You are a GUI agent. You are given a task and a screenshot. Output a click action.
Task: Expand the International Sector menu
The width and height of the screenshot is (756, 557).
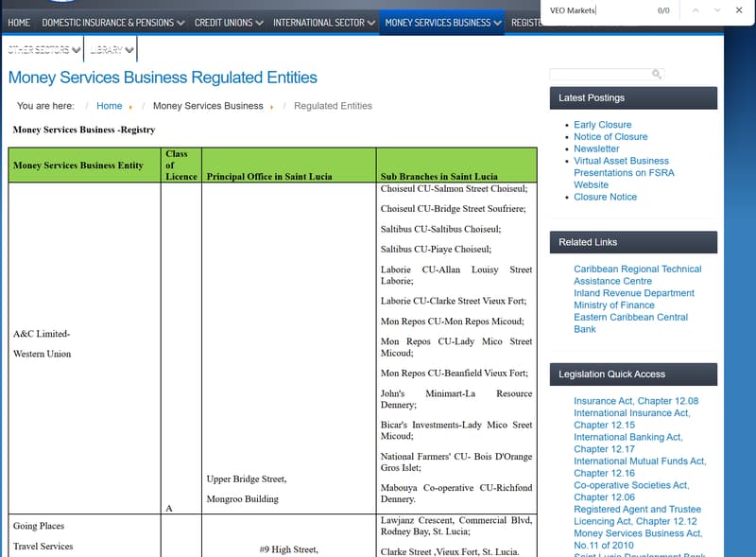(x=323, y=23)
